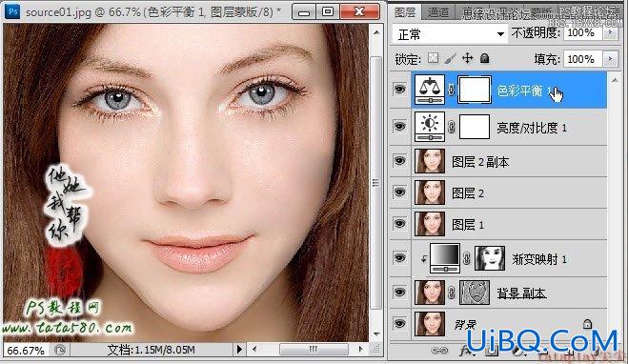Click the 背景 副本 layer image thumbnail
The image size is (628, 364).
[430, 293]
